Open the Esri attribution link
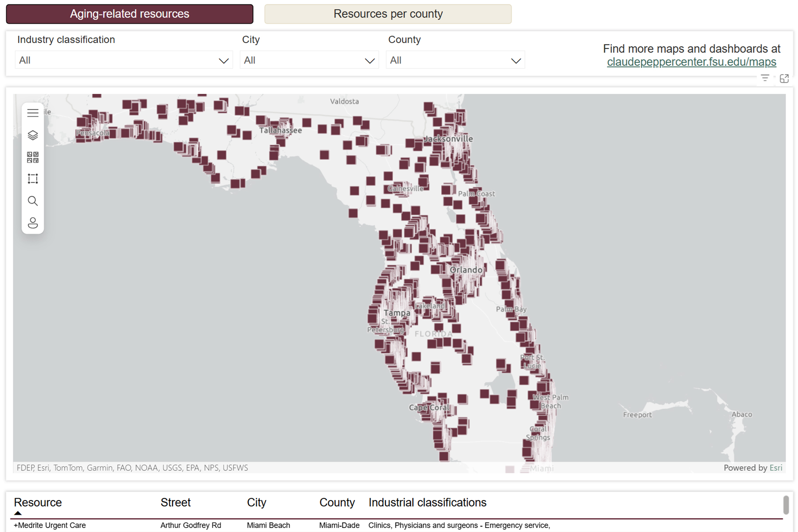The image size is (798, 532). (776, 468)
